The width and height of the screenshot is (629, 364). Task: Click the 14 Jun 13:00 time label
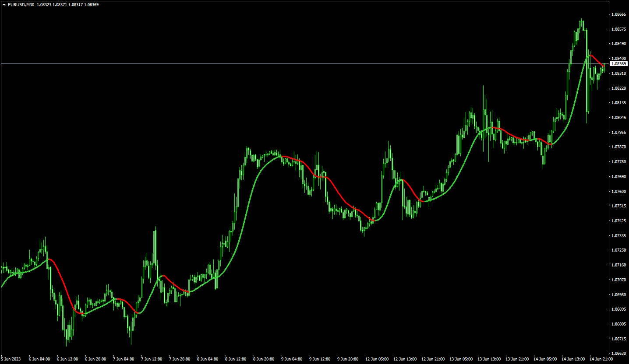coord(573,359)
